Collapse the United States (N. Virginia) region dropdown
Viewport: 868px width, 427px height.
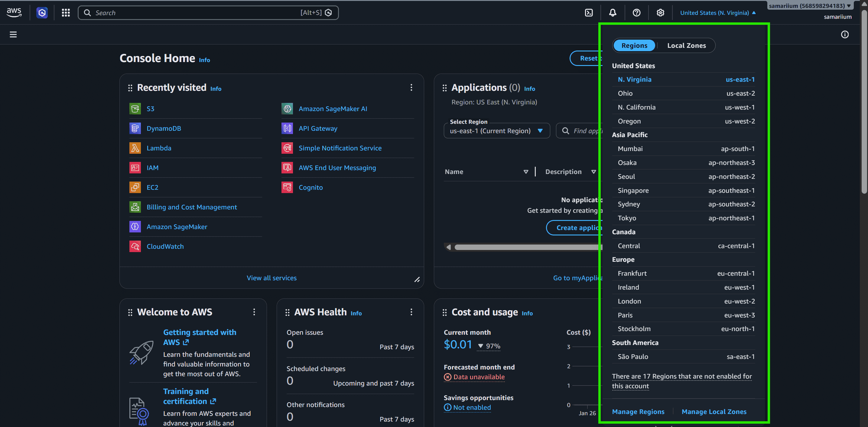[x=718, y=13]
